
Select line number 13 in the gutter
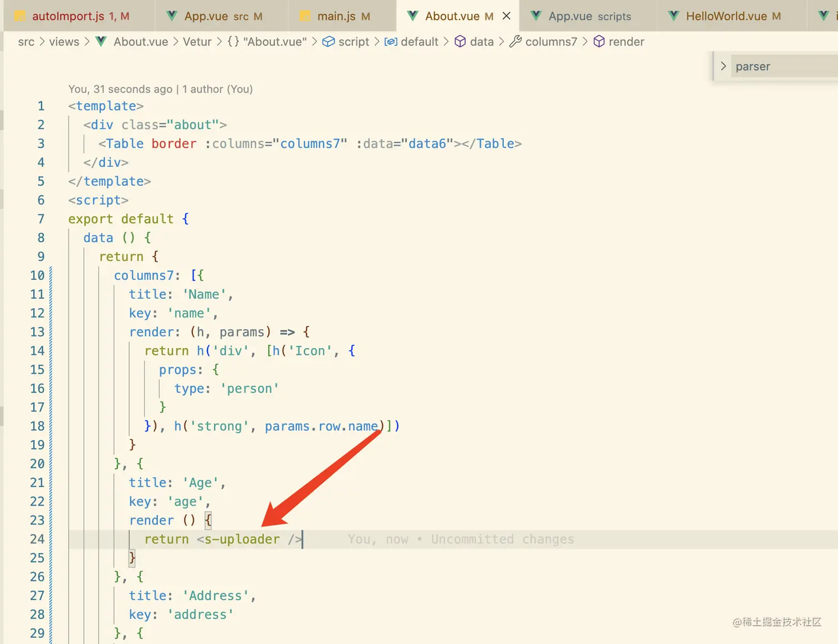[x=37, y=332]
